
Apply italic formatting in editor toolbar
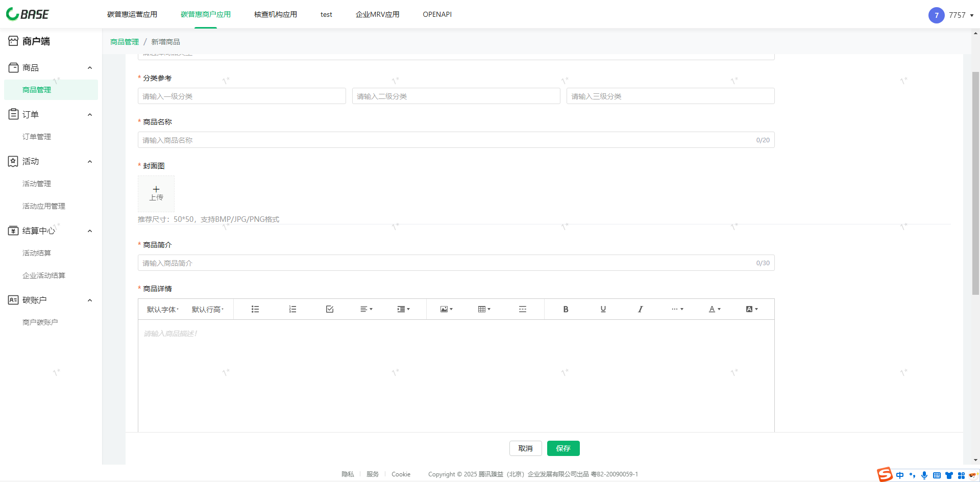(x=640, y=309)
